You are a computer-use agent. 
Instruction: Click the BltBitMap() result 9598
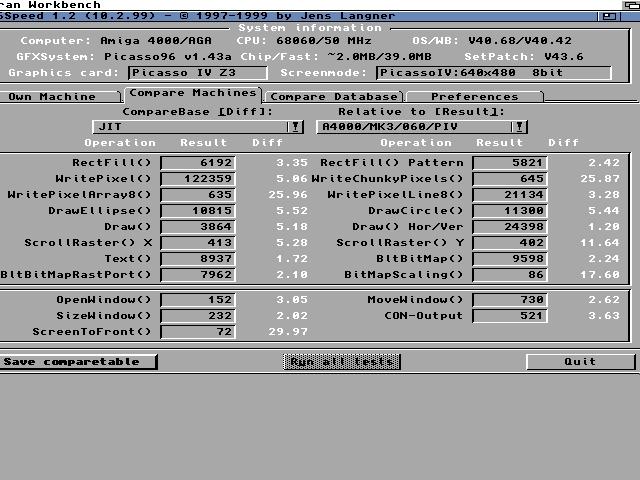tap(510, 259)
